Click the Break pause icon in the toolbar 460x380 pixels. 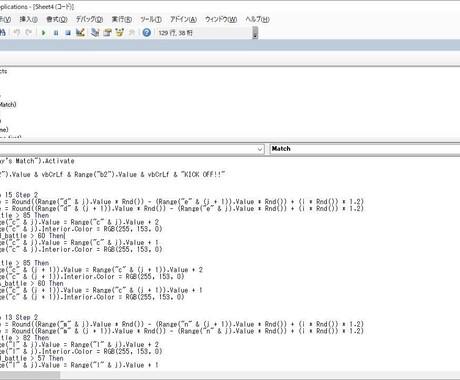click(x=56, y=33)
